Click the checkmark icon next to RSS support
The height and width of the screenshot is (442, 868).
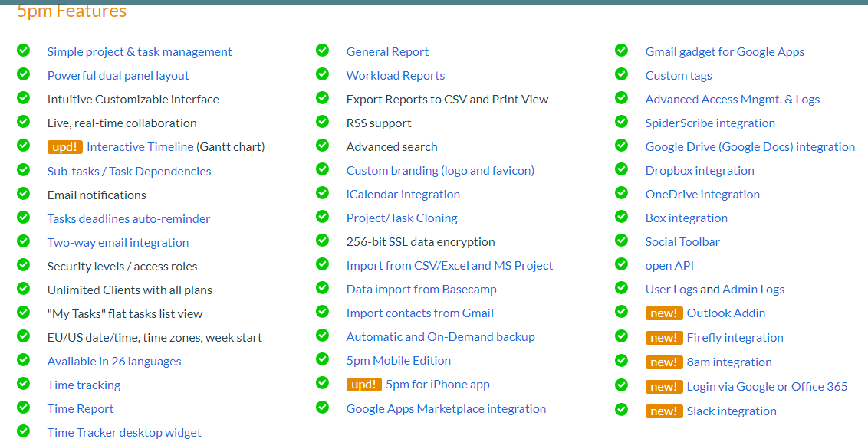coord(322,122)
